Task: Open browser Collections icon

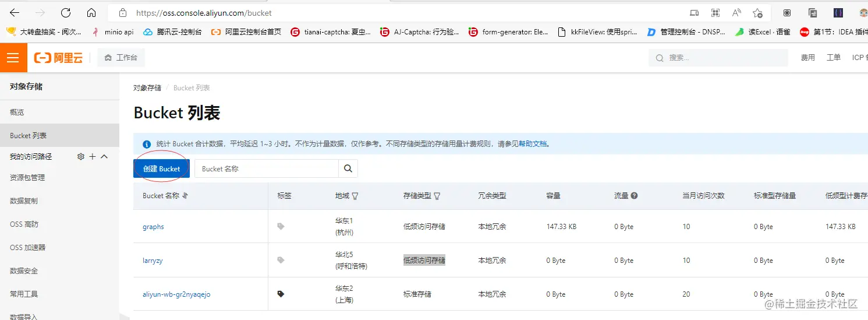Action: (x=813, y=13)
